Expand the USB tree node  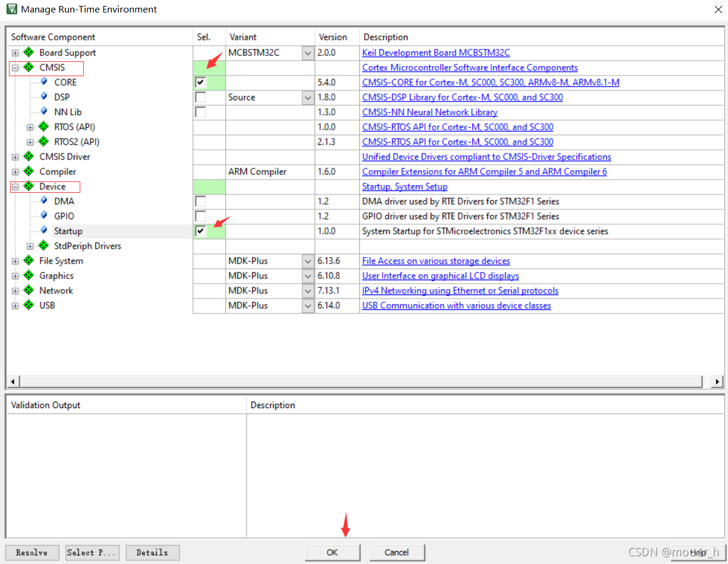15,306
